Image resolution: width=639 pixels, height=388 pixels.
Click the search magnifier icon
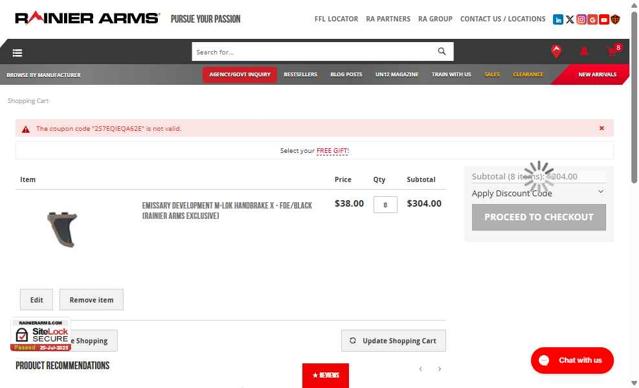tap(442, 51)
